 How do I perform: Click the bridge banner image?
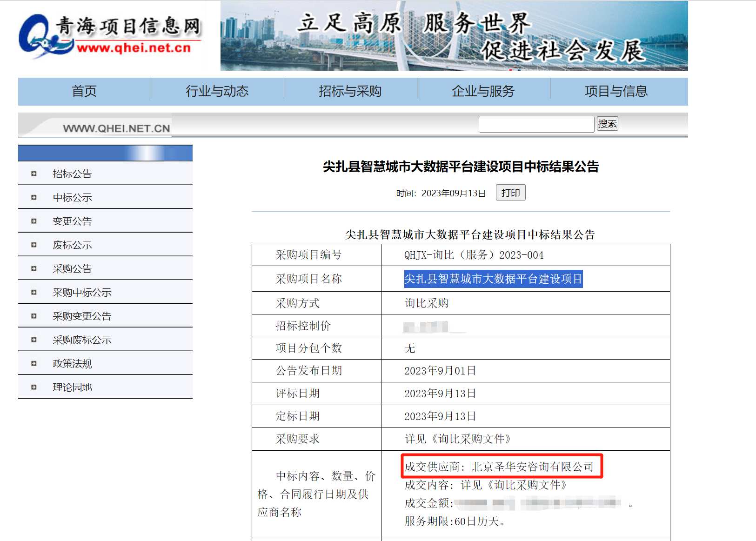point(454,36)
